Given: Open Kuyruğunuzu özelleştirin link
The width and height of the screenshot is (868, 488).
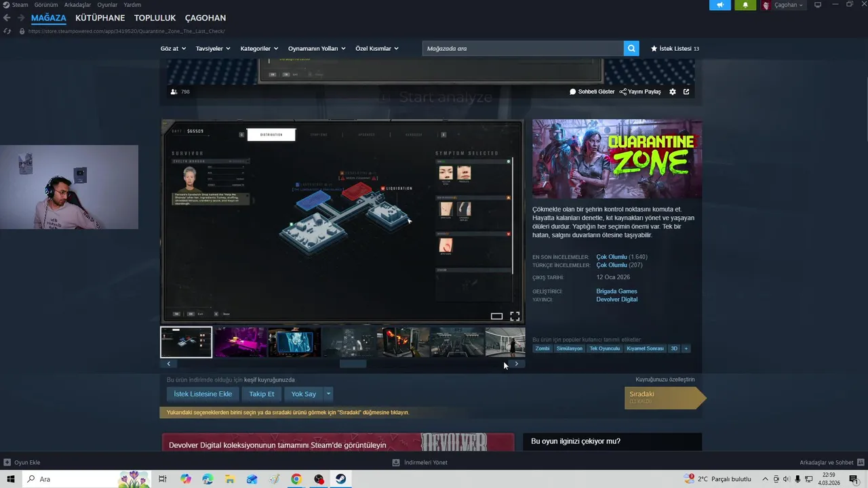Looking at the screenshot, I should pyautogui.click(x=665, y=380).
